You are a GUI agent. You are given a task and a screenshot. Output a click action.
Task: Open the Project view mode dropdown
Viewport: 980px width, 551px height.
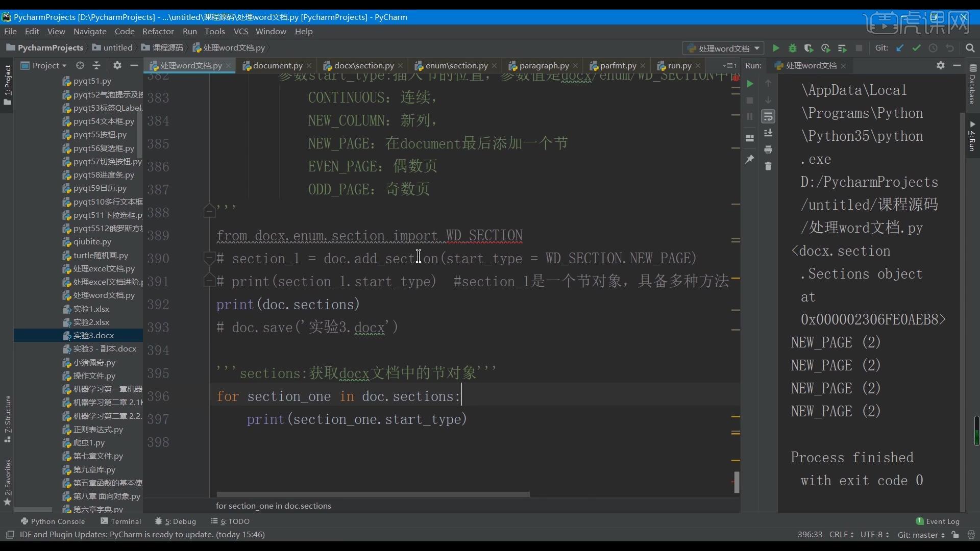click(44, 65)
